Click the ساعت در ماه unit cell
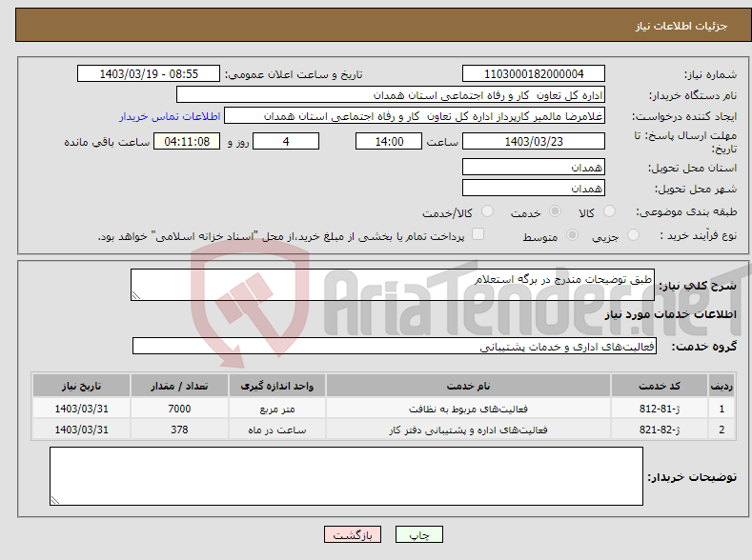 277,430
